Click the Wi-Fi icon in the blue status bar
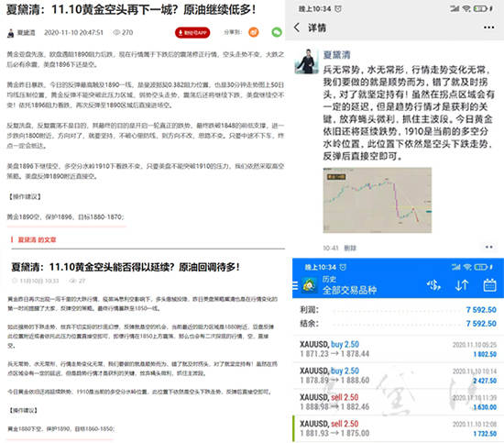The image size is (504, 443). (x=468, y=267)
